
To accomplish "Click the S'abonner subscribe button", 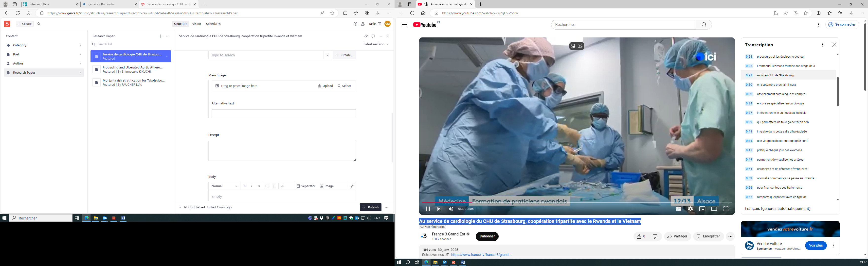I will click(487, 236).
